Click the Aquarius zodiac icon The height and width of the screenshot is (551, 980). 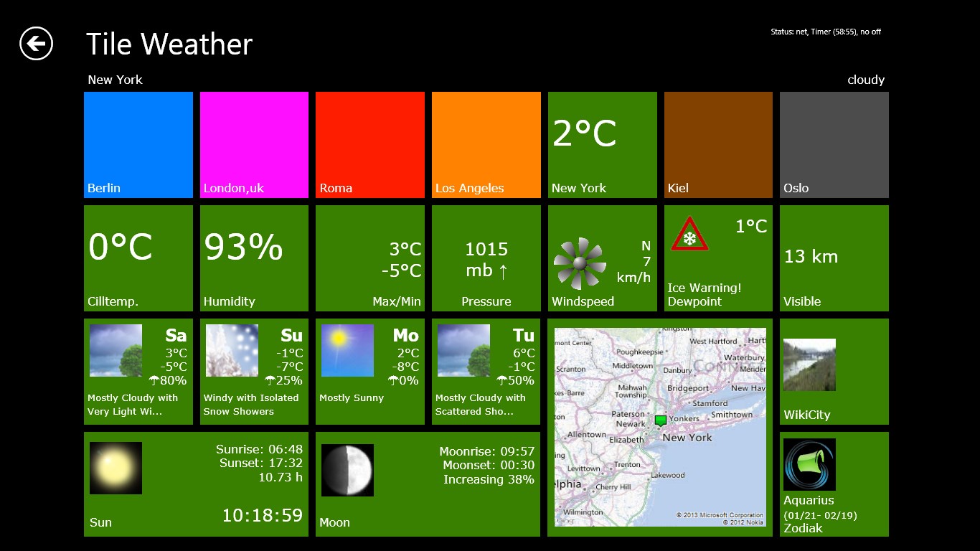click(809, 464)
